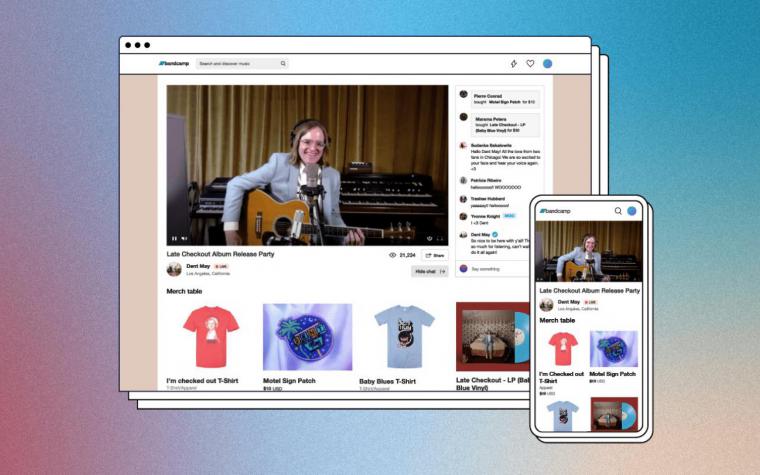Click the search icon on the phone mockup
The height and width of the screenshot is (475, 760).
coord(618,211)
